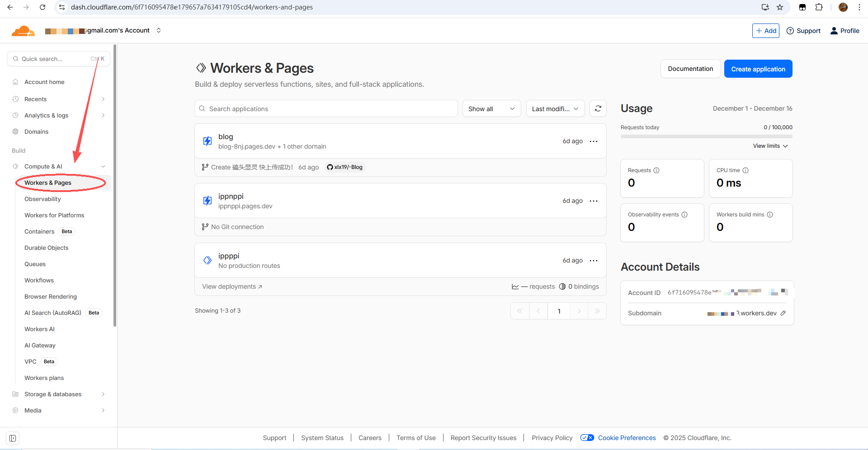Image resolution: width=868 pixels, height=450 pixels.
Task: Open the Support menu in the header
Action: point(803,31)
